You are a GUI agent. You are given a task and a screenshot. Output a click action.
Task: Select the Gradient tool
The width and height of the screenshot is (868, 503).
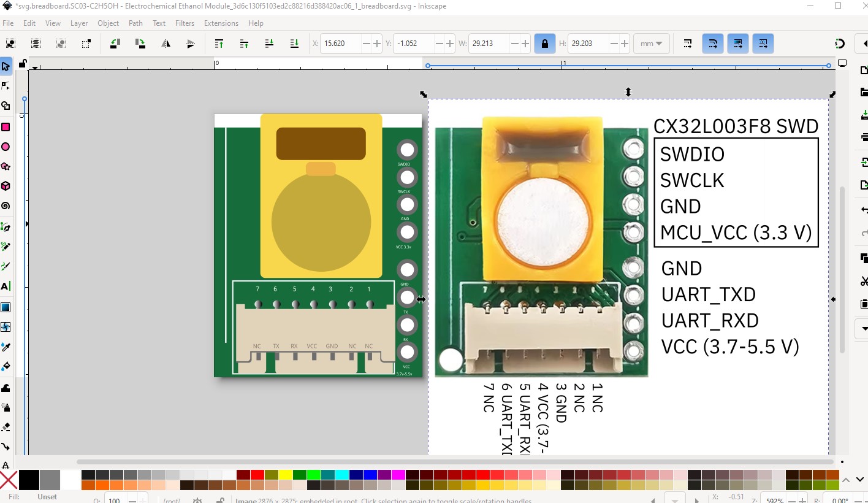tap(6, 307)
